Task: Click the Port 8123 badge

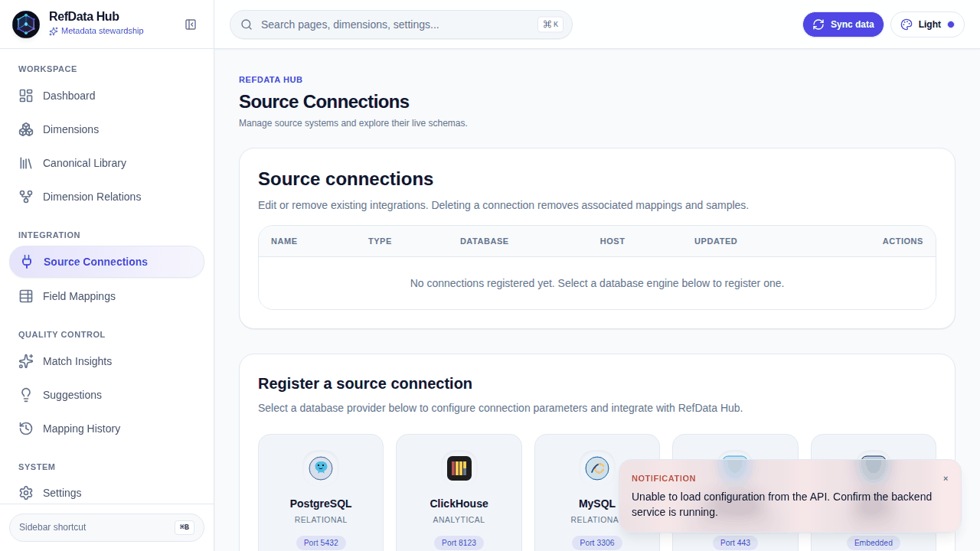Action: tap(459, 543)
